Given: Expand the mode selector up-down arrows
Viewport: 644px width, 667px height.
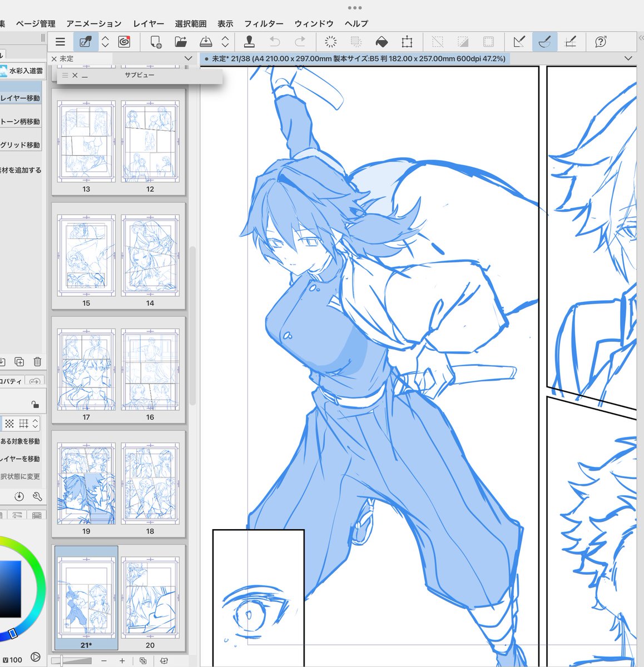Looking at the screenshot, I should (x=35, y=424).
